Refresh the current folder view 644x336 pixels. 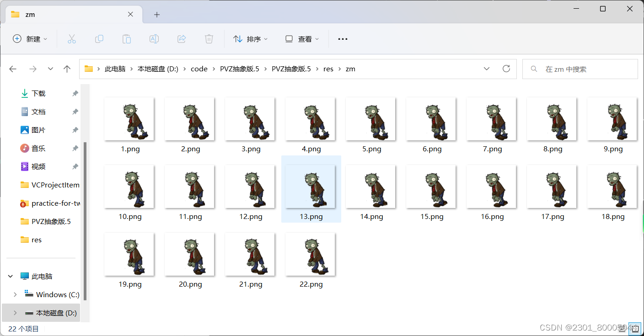click(506, 69)
